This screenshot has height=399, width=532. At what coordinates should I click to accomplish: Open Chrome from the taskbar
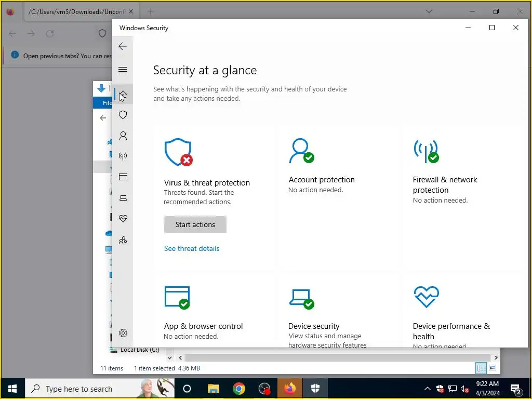[x=239, y=389]
